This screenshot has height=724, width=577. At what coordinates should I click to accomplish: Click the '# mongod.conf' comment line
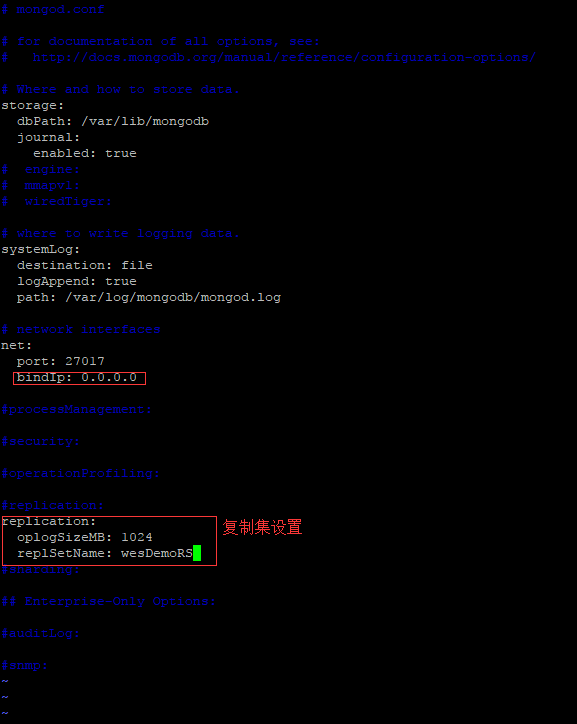(53, 9)
